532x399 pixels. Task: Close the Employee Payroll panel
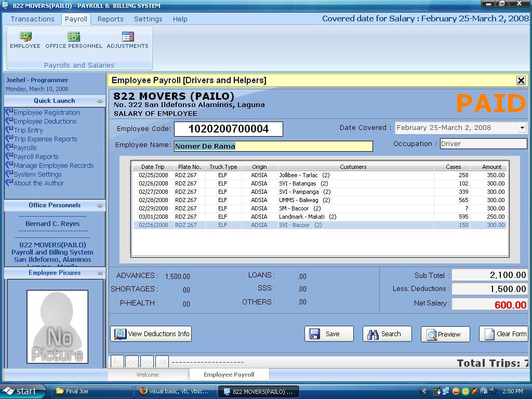click(521, 80)
